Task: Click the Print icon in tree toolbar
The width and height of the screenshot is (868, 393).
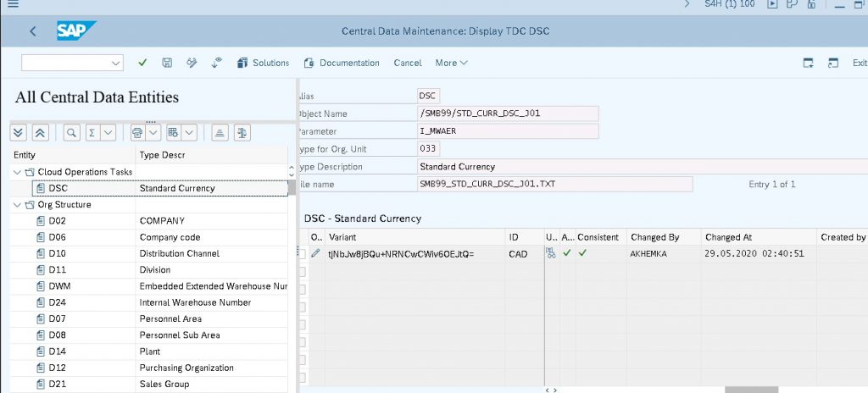Action: [x=137, y=133]
